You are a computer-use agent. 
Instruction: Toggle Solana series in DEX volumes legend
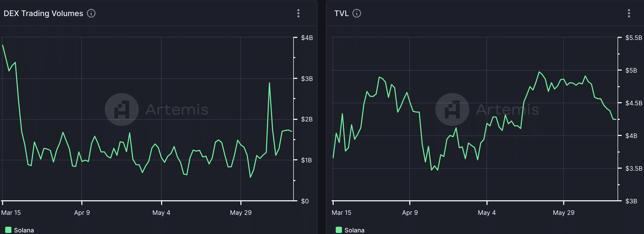[24, 230]
